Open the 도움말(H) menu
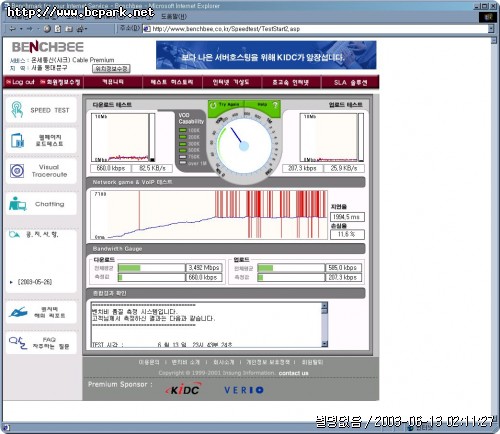500x434 pixels. pos(174,16)
